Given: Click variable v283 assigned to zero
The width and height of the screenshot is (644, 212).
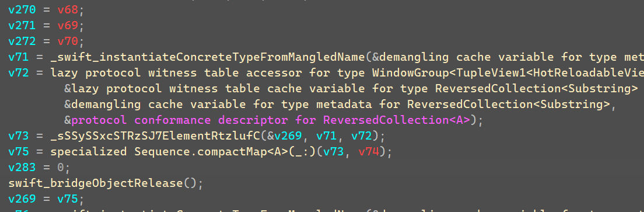Looking at the screenshot, I should tap(22, 168).
